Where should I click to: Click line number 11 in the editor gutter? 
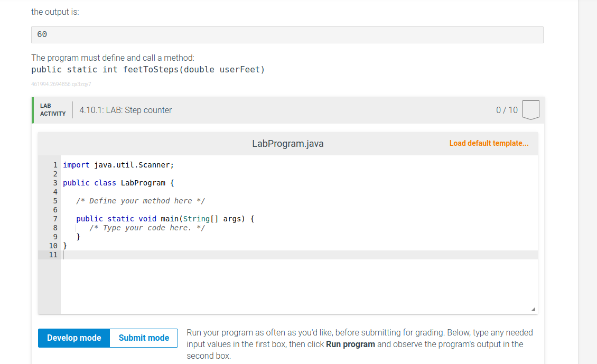pos(53,255)
